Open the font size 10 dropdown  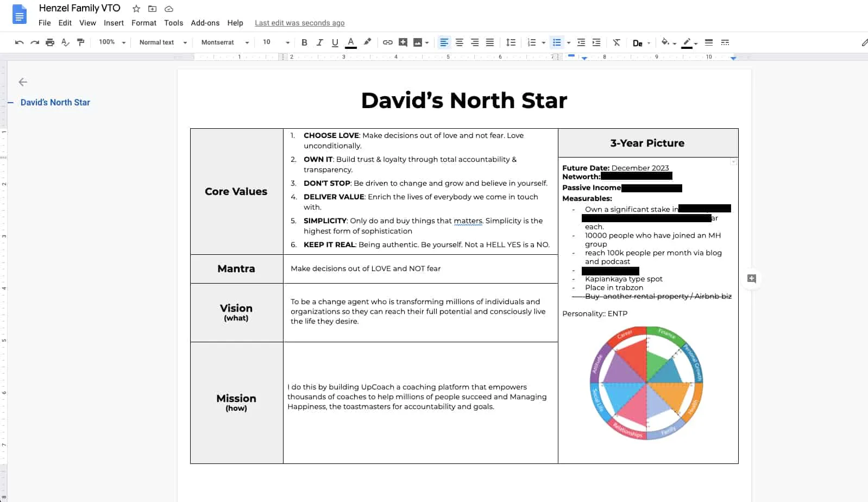tap(276, 42)
